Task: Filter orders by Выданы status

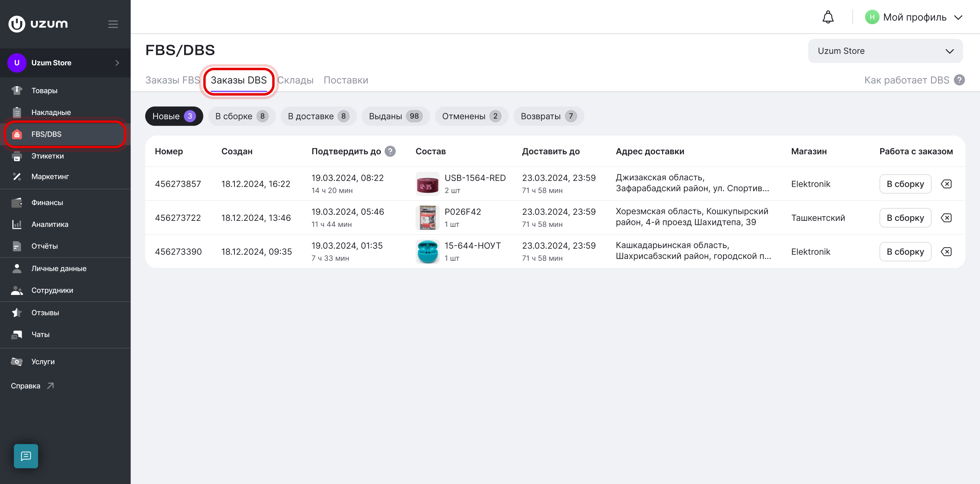Action: coord(395,116)
